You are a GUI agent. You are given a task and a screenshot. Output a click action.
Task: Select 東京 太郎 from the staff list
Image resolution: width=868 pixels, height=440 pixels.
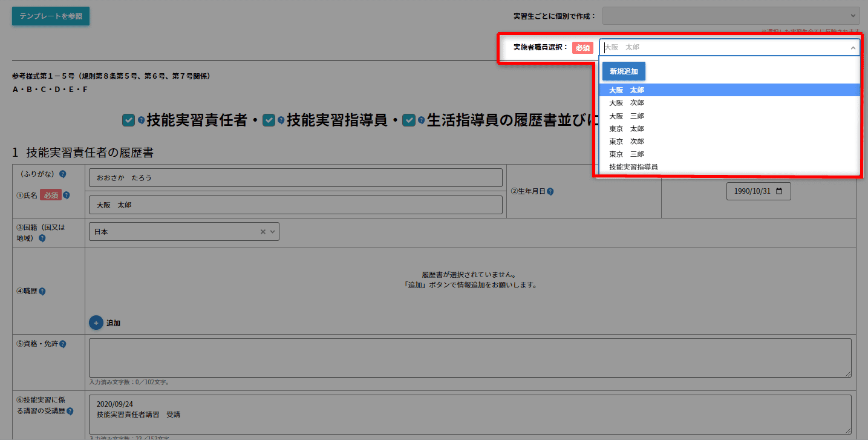click(627, 128)
